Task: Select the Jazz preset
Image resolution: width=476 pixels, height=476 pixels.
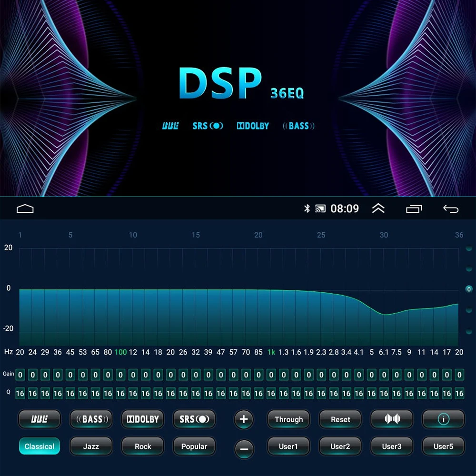Action: pos(91,446)
